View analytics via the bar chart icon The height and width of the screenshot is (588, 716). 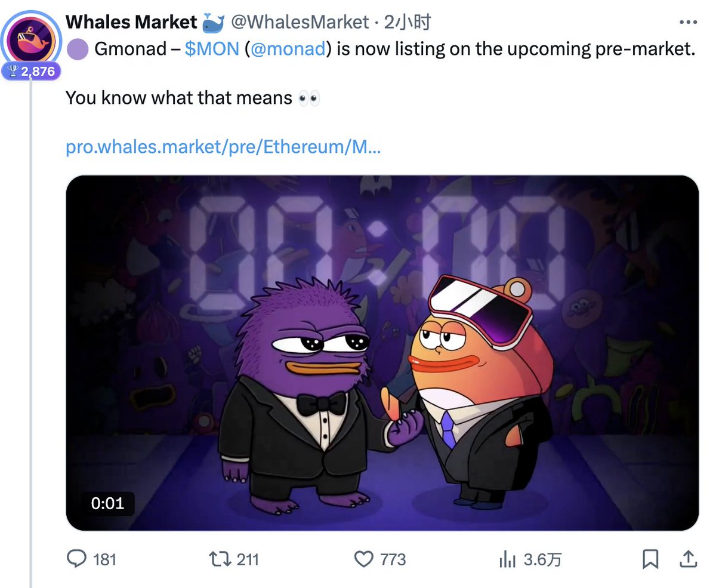click(508, 559)
